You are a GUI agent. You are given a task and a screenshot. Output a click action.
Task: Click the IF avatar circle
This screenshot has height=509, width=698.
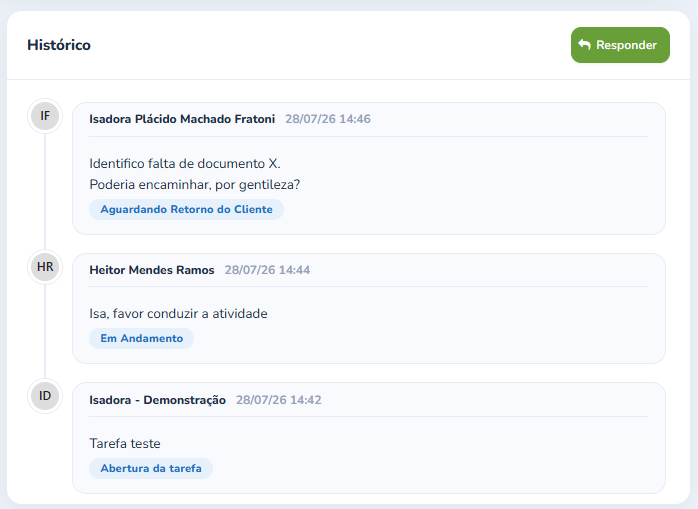click(x=45, y=116)
